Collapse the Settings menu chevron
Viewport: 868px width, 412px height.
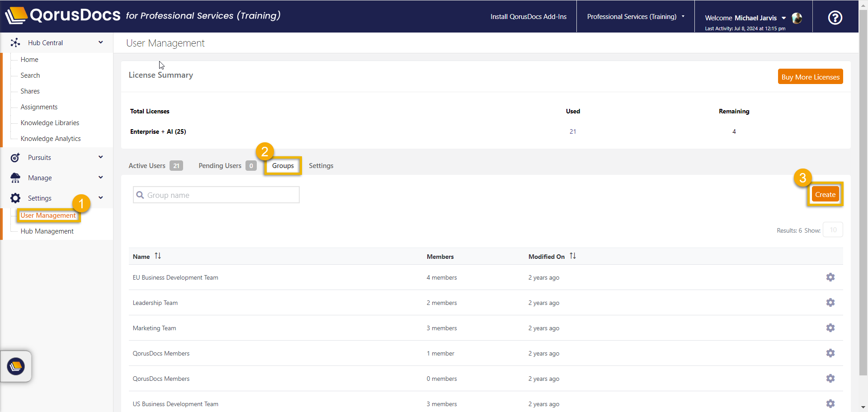[x=101, y=198]
